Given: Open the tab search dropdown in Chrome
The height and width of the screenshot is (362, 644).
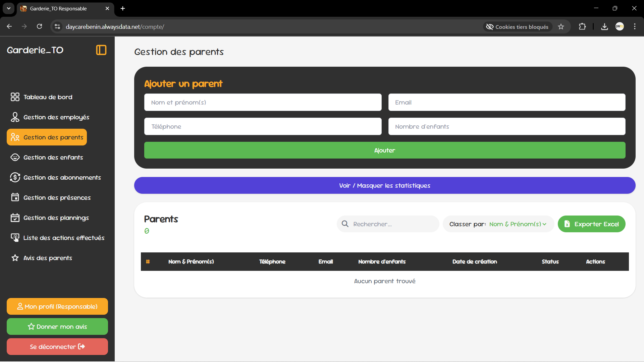Looking at the screenshot, I should [9, 8].
